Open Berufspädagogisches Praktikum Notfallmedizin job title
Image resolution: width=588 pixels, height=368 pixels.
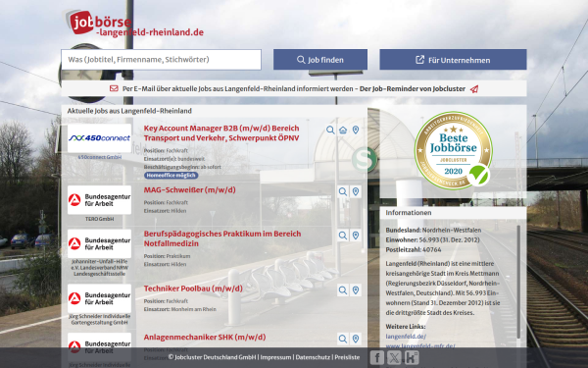(222, 238)
